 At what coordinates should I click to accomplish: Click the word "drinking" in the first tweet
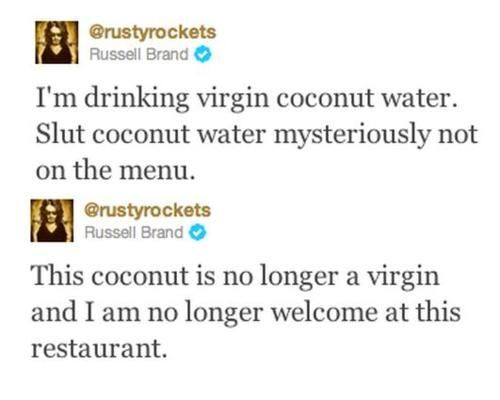point(137,100)
